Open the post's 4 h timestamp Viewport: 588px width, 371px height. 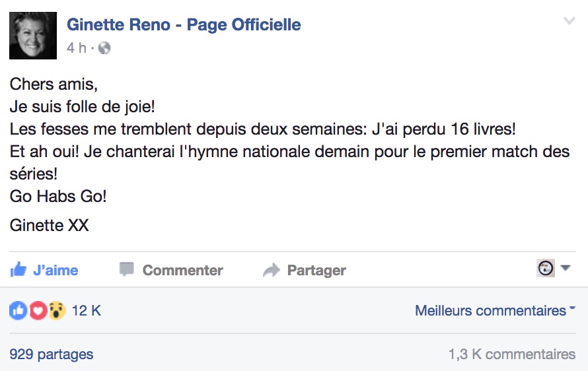tap(77, 48)
